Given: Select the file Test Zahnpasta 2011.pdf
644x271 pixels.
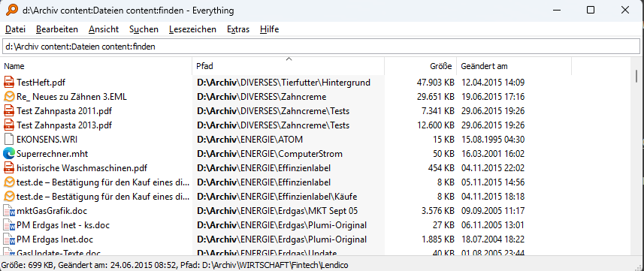Looking at the screenshot, I should click(64, 111).
